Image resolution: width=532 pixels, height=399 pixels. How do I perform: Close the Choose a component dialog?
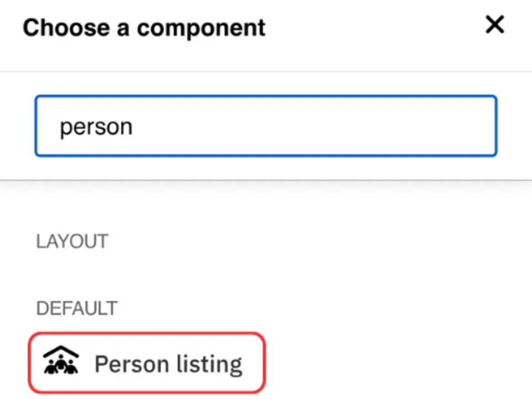pos(494,25)
